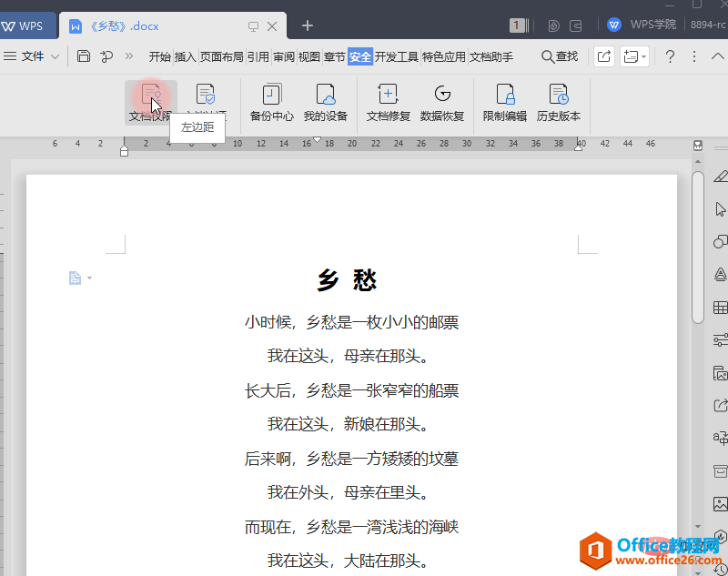Click the line 我在外头，母亲在里头。
Screen dimensions: 728x576
point(348,492)
